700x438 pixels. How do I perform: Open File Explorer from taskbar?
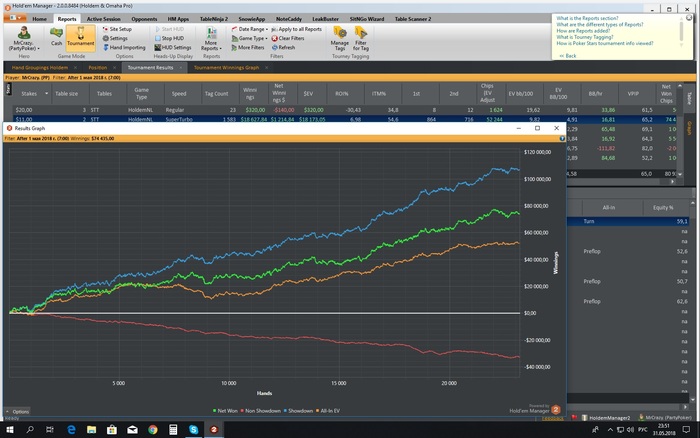point(92,430)
